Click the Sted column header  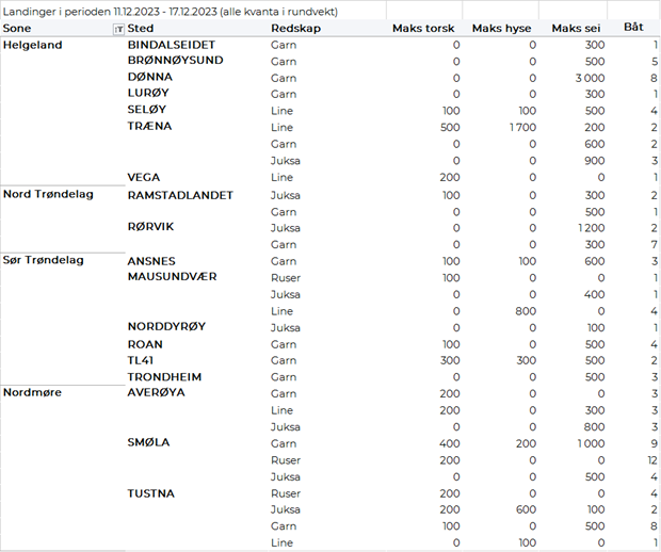coord(141,29)
